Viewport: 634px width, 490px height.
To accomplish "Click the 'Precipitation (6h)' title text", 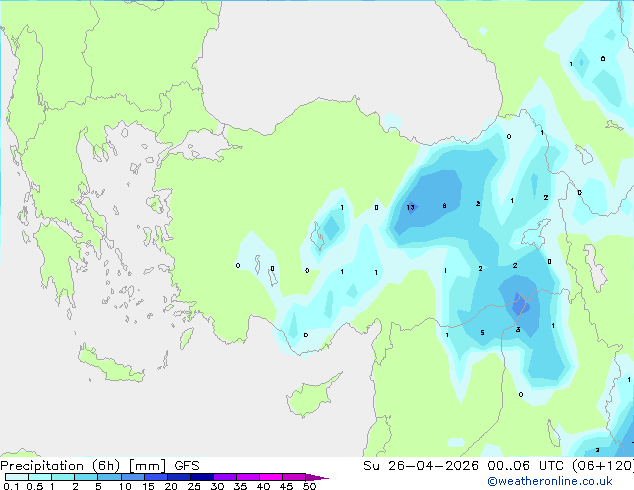I will 60,466.
